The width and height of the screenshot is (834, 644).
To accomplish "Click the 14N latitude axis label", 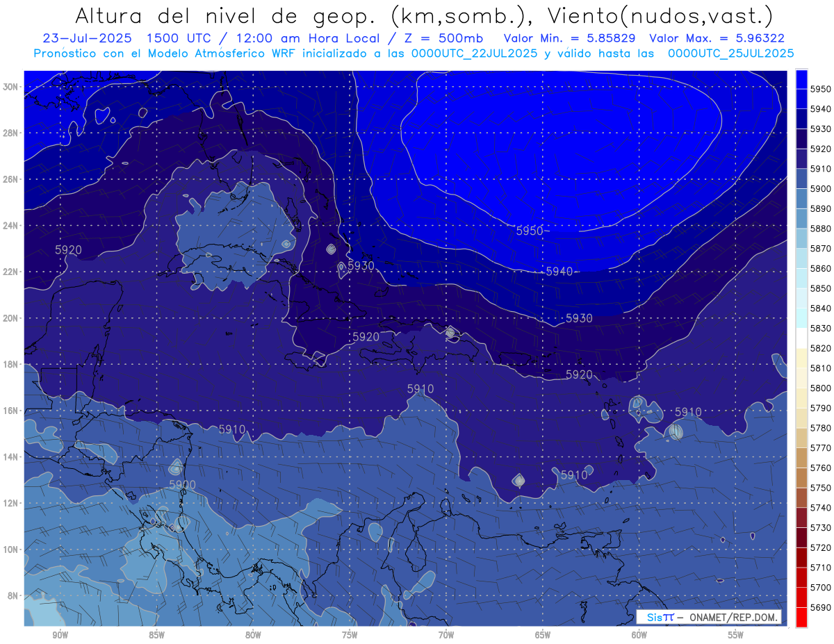I will pos(10,457).
